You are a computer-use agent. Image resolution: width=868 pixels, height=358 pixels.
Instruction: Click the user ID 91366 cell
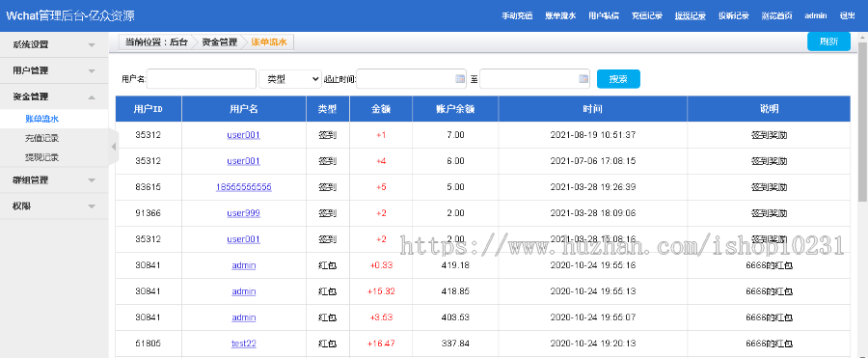(149, 213)
